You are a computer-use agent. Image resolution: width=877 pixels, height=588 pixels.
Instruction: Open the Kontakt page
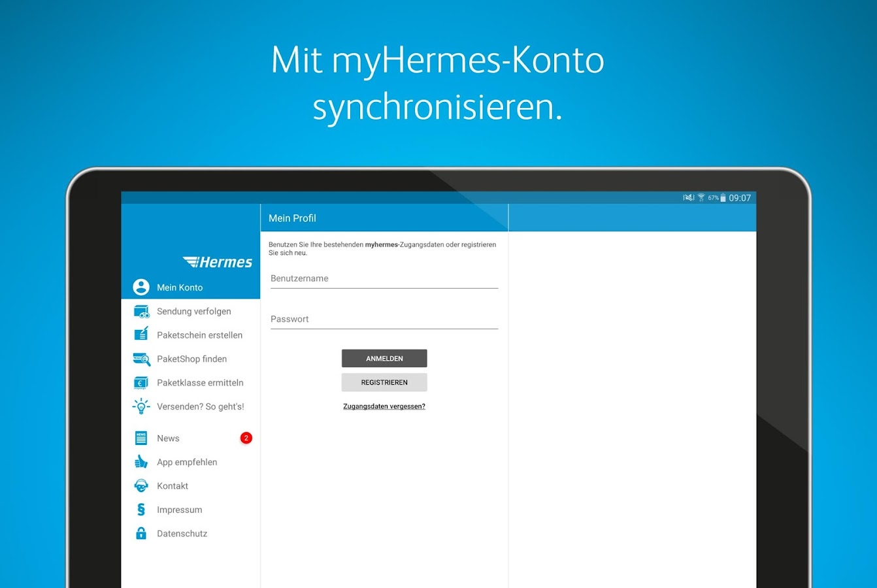pos(191,485)
